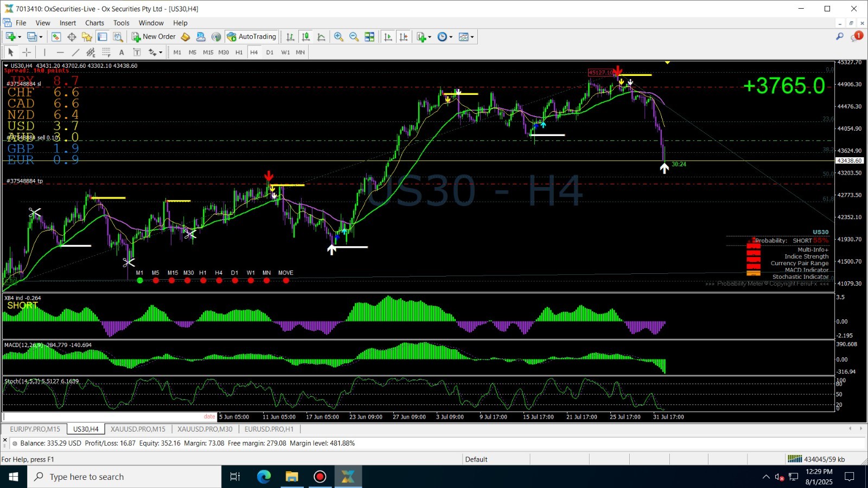Show the Market Watch window
This screenshot has height=488, width=868.
click(56, 37)
